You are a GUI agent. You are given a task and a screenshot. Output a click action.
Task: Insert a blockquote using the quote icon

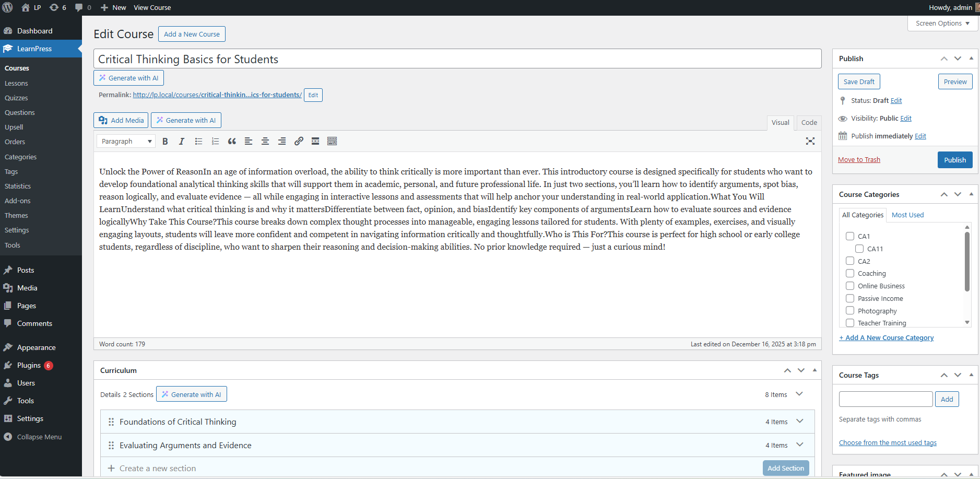(x=232, y=141)
